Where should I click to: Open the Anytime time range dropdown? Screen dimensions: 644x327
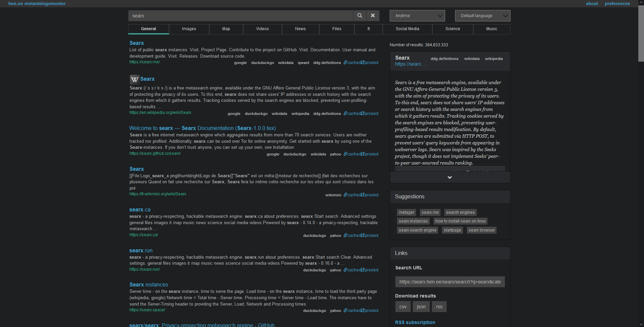click(417, 16)
